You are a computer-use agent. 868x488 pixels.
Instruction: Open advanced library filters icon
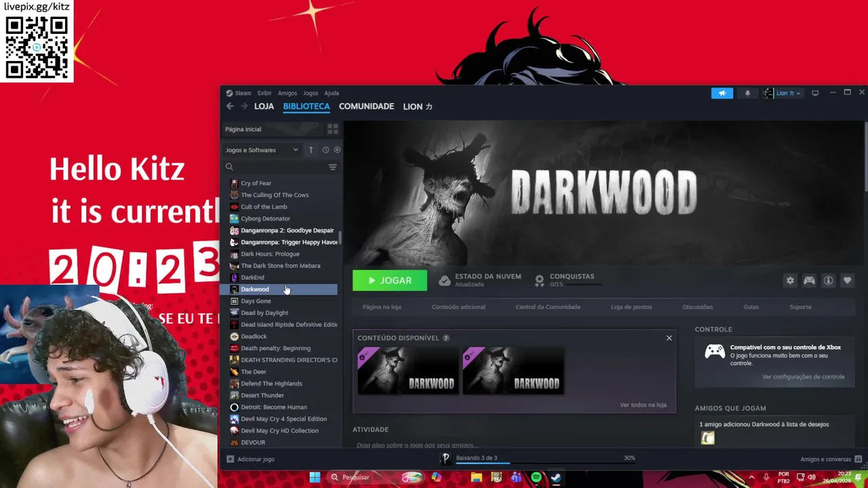pos(332,167)
